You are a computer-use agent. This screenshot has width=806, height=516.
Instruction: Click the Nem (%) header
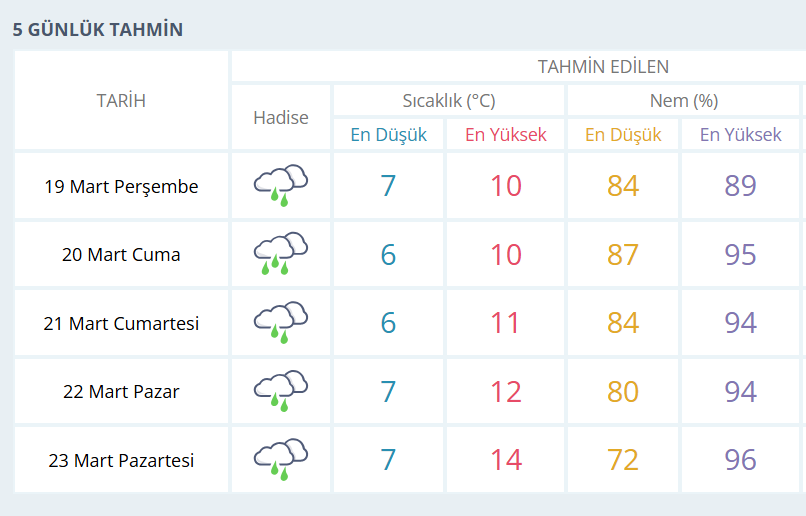pyautogui.click(x=684, y=101)
